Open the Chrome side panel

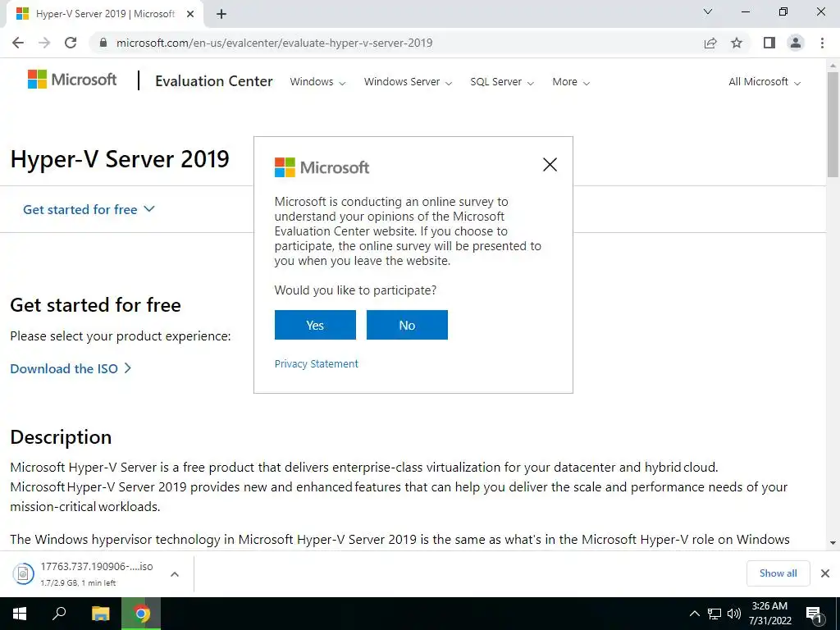(769, 43)
